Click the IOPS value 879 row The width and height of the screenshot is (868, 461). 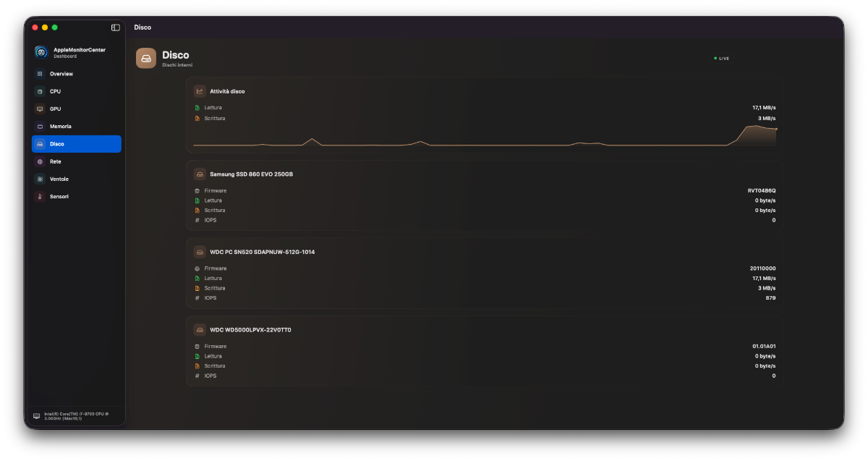pos(485,297)
